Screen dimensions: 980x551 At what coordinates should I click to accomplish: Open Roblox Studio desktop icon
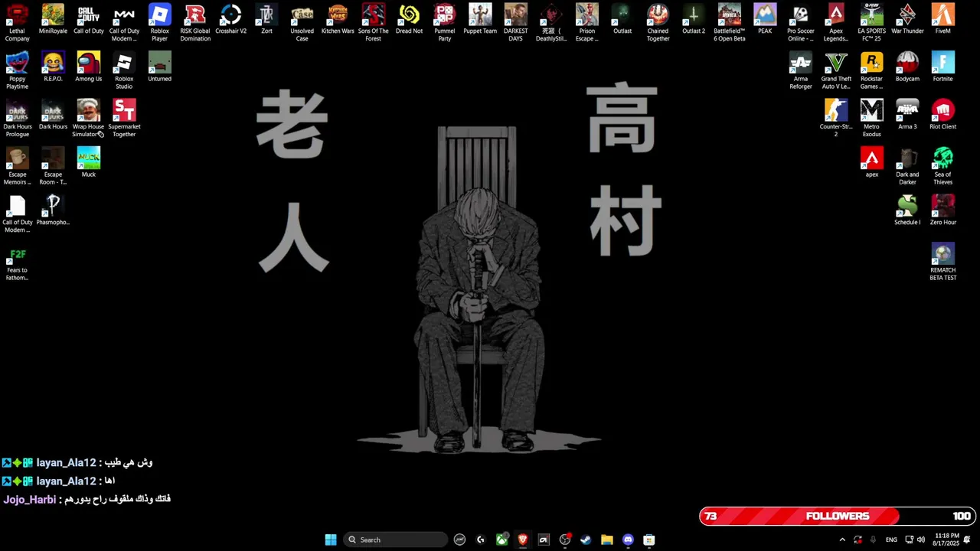tap(124, 70)
